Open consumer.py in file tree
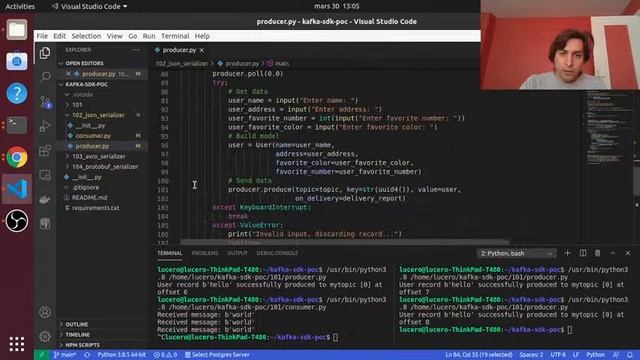The image size is (640, 360). coord(93,136)
